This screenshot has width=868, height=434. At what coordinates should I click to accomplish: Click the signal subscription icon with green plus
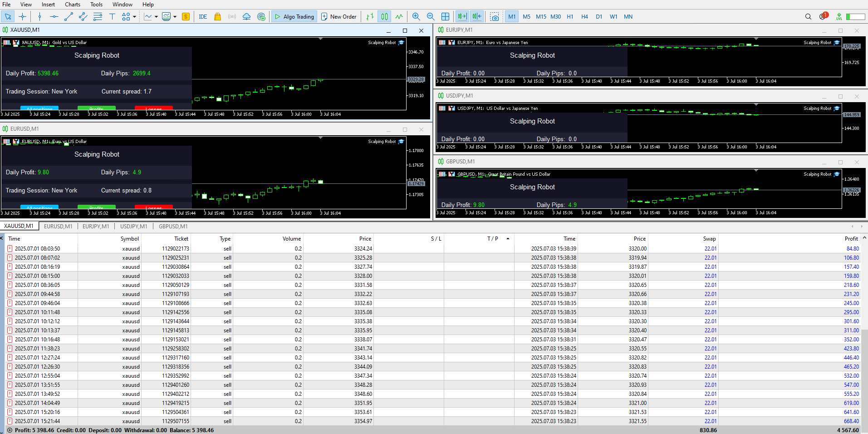pyautogui.click(x=261, y=17)
